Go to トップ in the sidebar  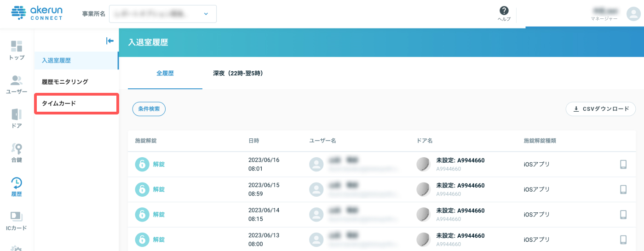point(17,51)
